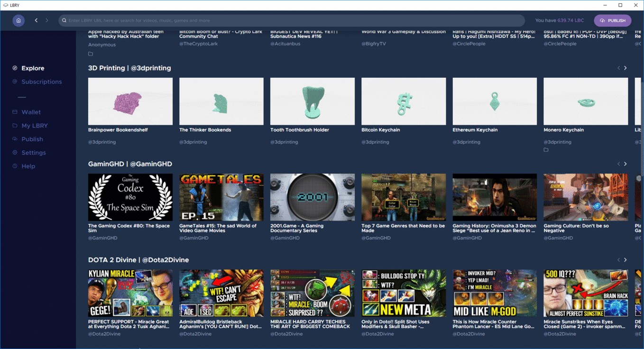This screenshot has width=644, height=349.
Task: Click 'Ethereum Keychain' title text
Action: 474,130
